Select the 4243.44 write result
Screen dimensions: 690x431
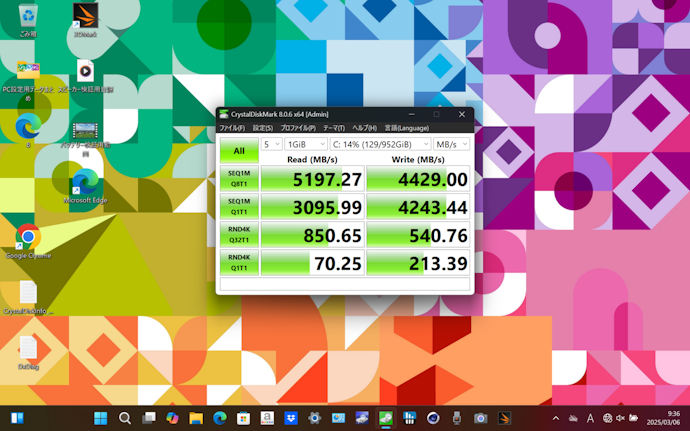pyautogui.click(x=418, y=207)
